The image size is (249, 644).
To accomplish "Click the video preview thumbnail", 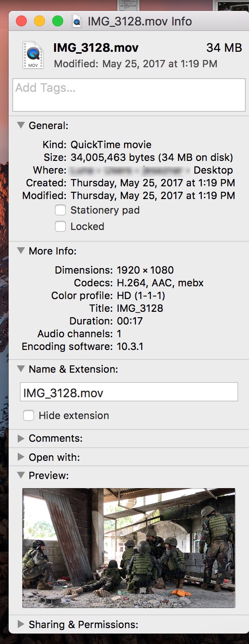I will (x=129, y=548).
